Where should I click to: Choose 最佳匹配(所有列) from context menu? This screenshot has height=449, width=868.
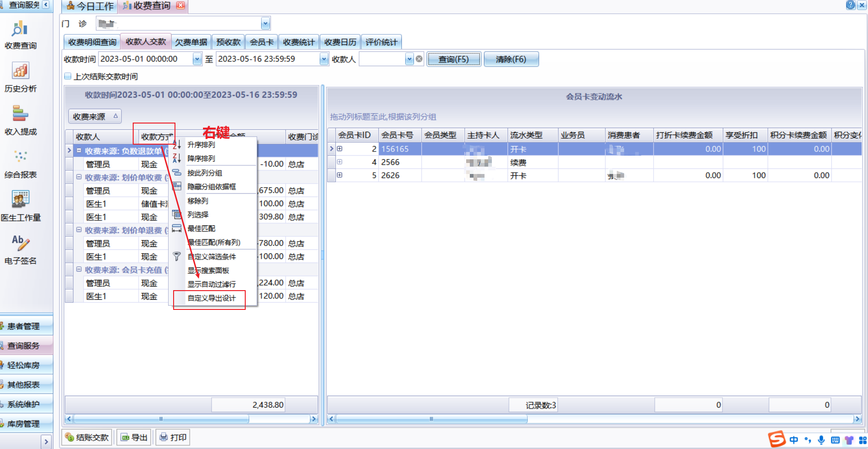point(214,242)
